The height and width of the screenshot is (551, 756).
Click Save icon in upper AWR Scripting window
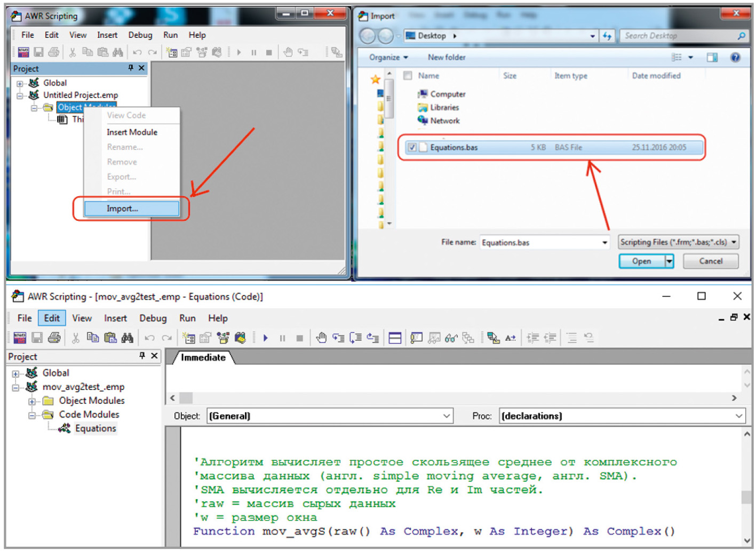38,52
